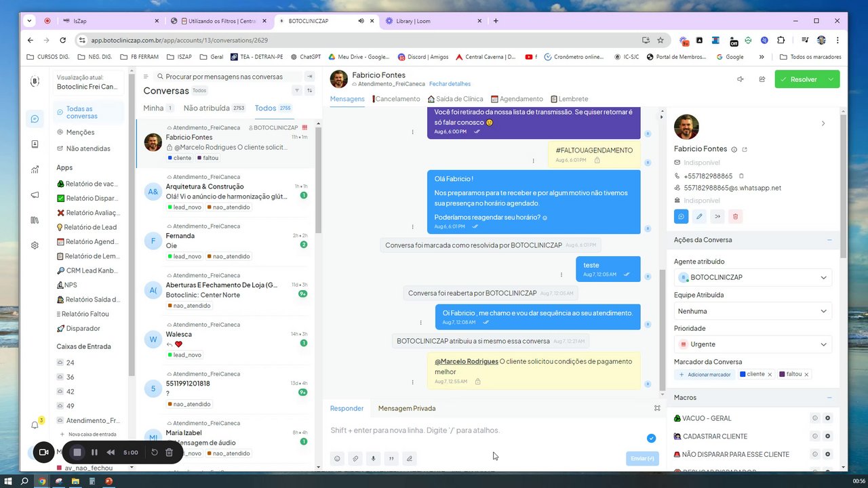Click the green Resolver button
The height and width of the screenshot is (488, 868).
799,79
